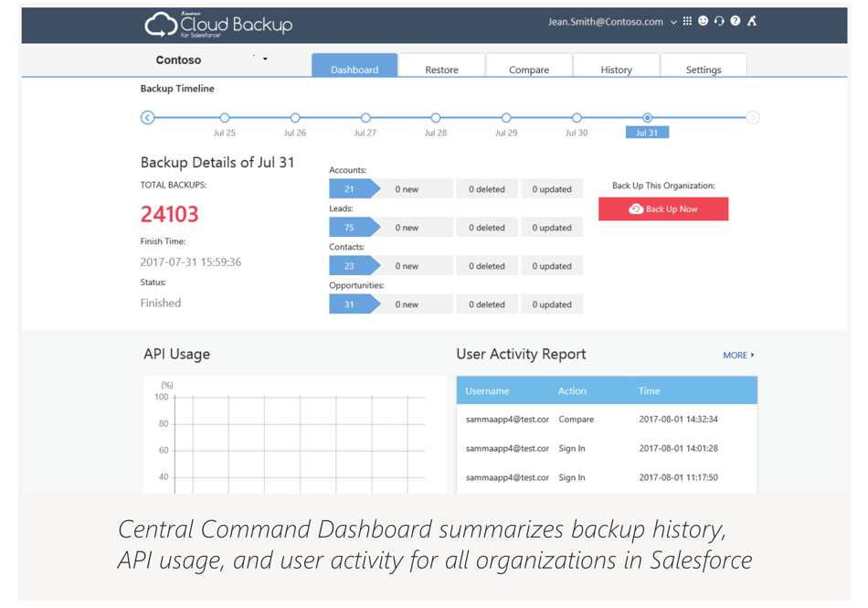Click the Time column header
Viewport: 868px width, 608px height.
point(650,391)
